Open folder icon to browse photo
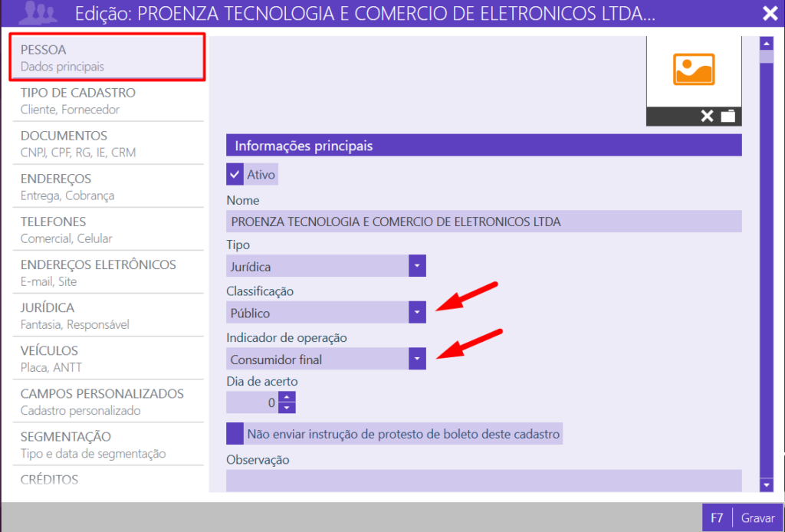Viewport: 785px width, 532px height. (x=728, y=116)
